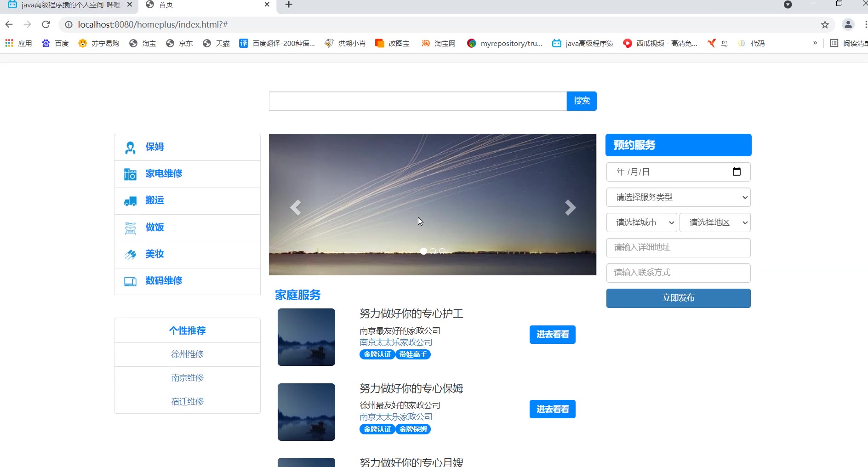Click the site info icon in address bar
This screenshot has width=868, height=467.
click(69, 24)
